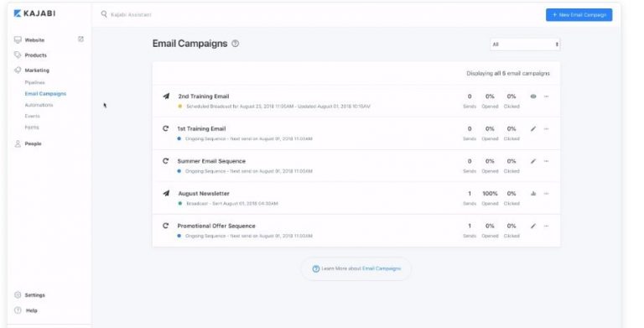Open August Newsletter campaign
The height and width of the screenshot is (328, 644).
pos(204,194)
